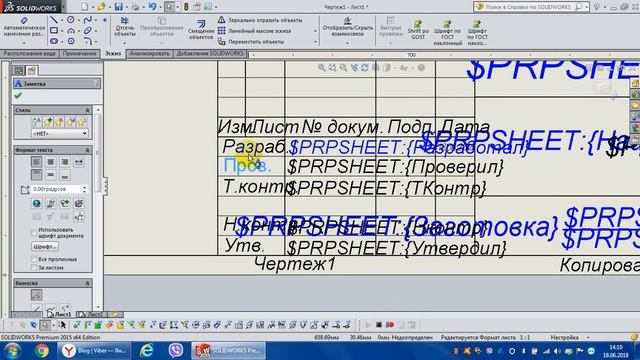Toggle Использовать шрифт документа checkbox
Viewport: 640px width, 360px height.
pos(34,233)
